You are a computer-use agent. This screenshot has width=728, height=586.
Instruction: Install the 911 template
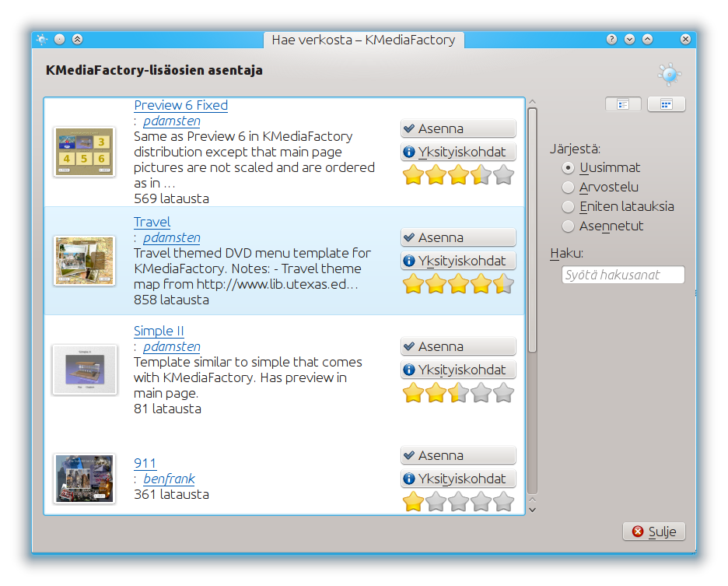(458, 455)
